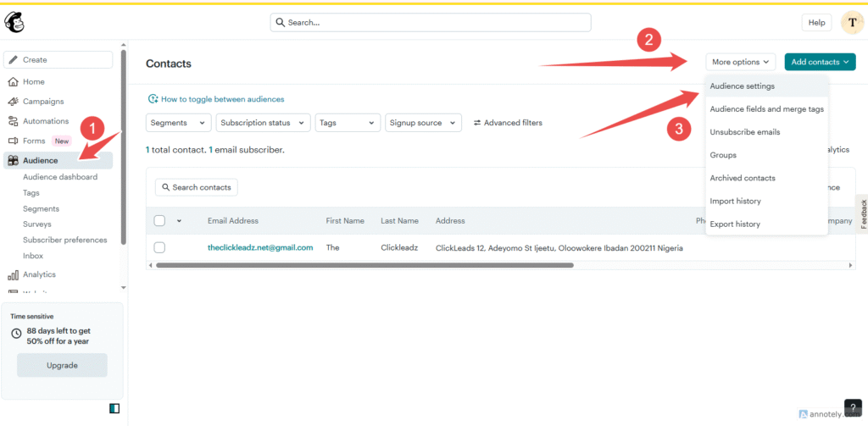Viewport: 868px width, 426px height.
Task: Click the Upgrade button
Action: tap(62, 365)
